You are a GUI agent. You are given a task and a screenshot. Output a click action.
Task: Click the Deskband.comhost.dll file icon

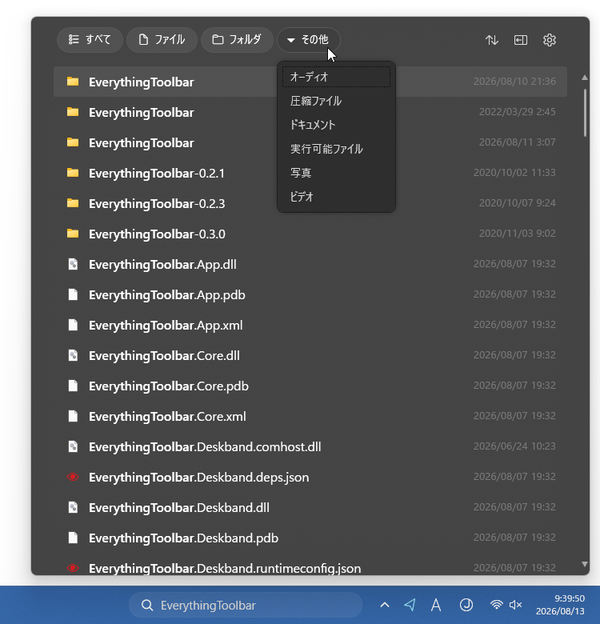73,447
